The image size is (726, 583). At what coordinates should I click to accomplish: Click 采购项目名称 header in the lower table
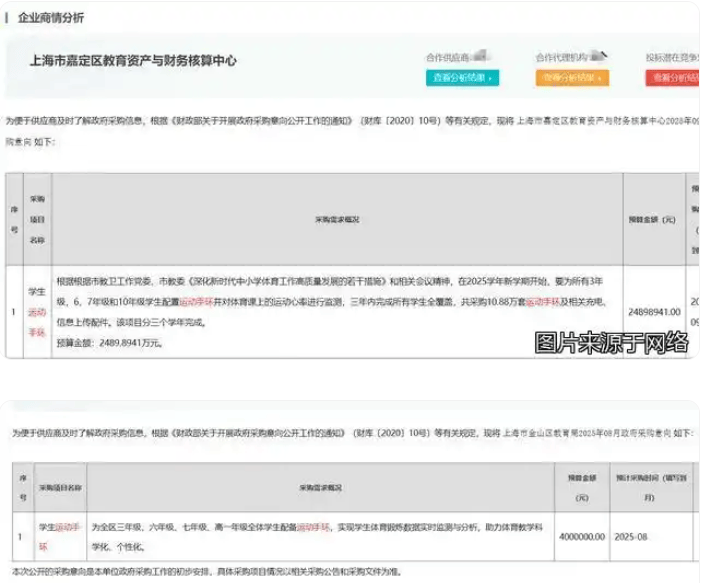tap(60, 488)
